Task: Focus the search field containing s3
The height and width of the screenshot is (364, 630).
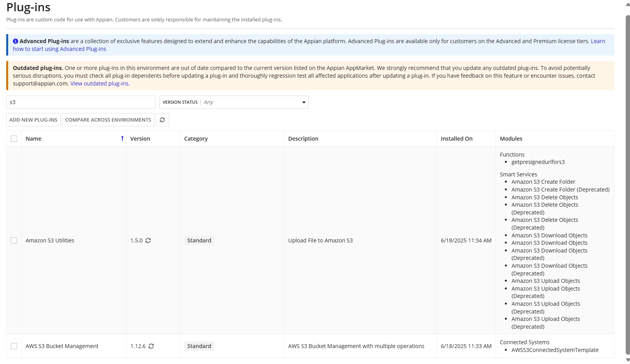Action: (x=81, y=102)
